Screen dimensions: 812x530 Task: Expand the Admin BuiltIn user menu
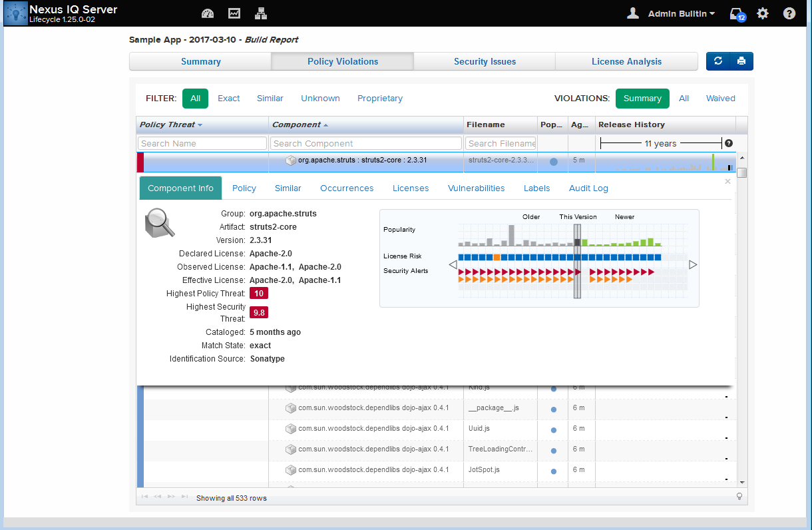pyautogui.click(x=681, y=14)
